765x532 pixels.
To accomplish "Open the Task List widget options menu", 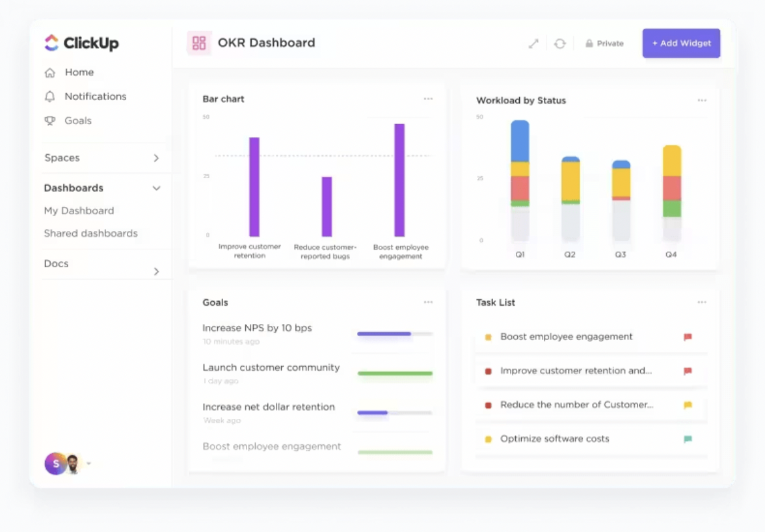I will pyautogui.click(x=702, y=302).
